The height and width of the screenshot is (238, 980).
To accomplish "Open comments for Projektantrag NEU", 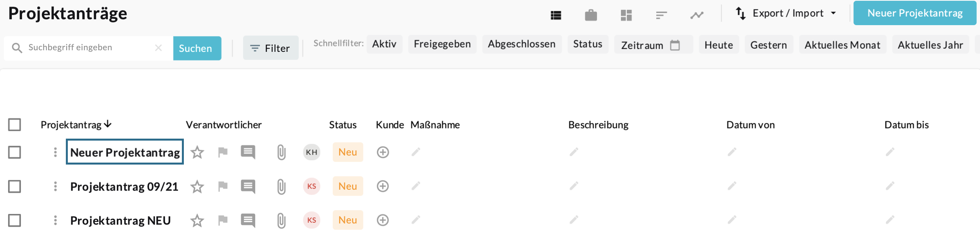I will (x=248, y=220).
